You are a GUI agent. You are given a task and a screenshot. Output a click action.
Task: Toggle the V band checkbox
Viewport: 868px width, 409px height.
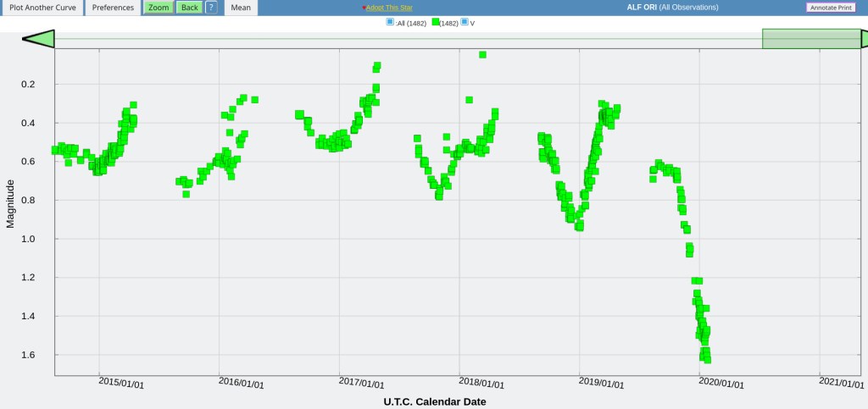pos(465,23)
